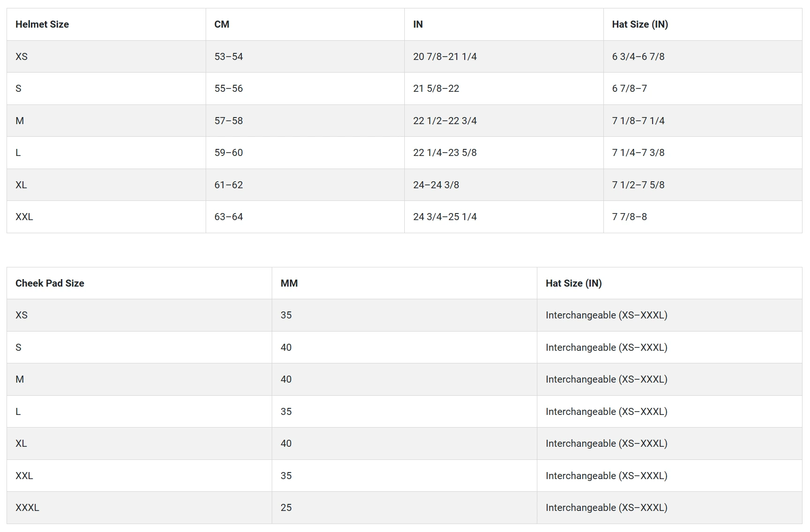Click the MM column header
This screenshot has height=532, width=810.
289,283
